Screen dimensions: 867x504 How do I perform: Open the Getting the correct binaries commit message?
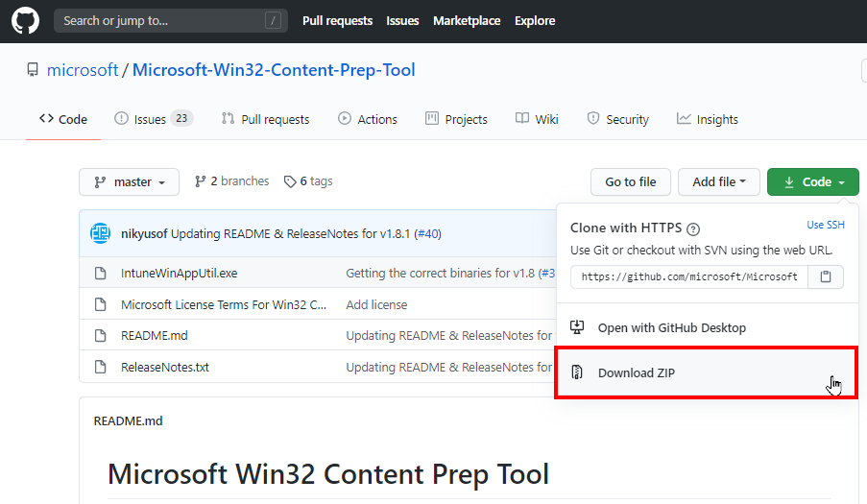pos(440,273)
